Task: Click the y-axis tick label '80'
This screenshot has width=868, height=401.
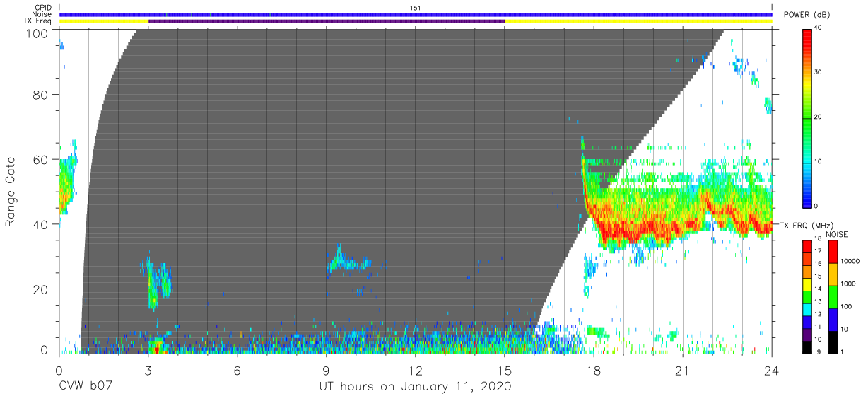Action: (x=41, y=94)
